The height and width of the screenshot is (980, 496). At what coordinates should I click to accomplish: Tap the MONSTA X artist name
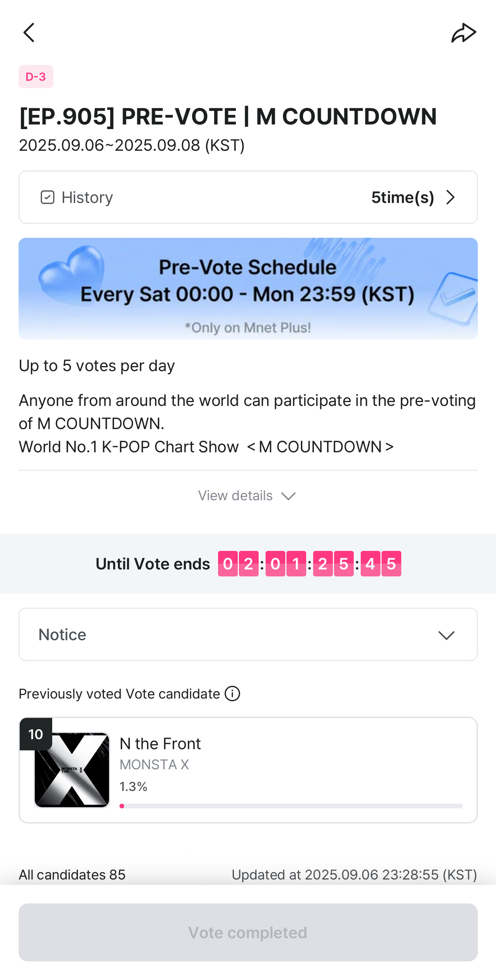[154, 765]
